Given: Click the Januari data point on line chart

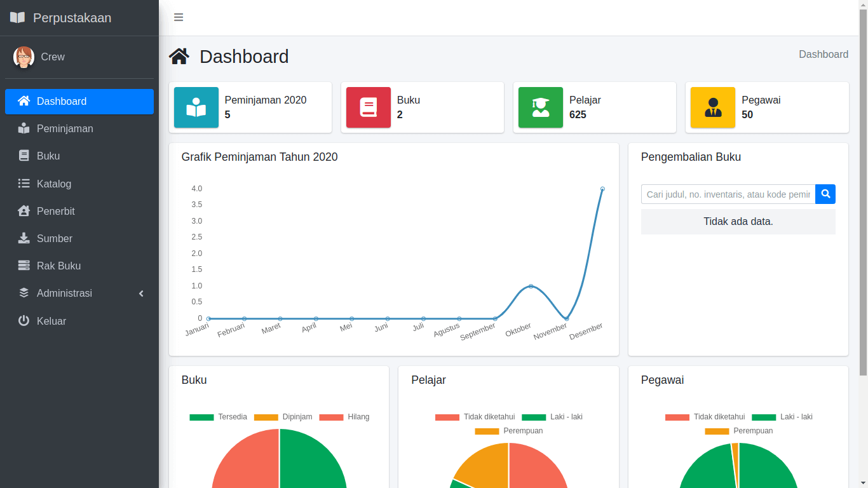Looking at the screenshot, I should tap(208, 318).
